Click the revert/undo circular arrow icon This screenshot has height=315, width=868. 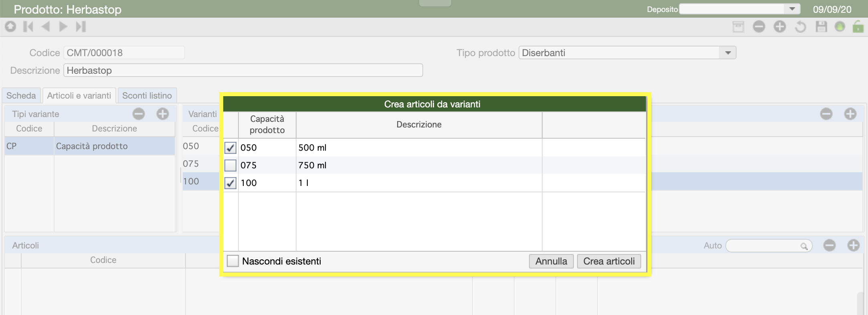800,27
